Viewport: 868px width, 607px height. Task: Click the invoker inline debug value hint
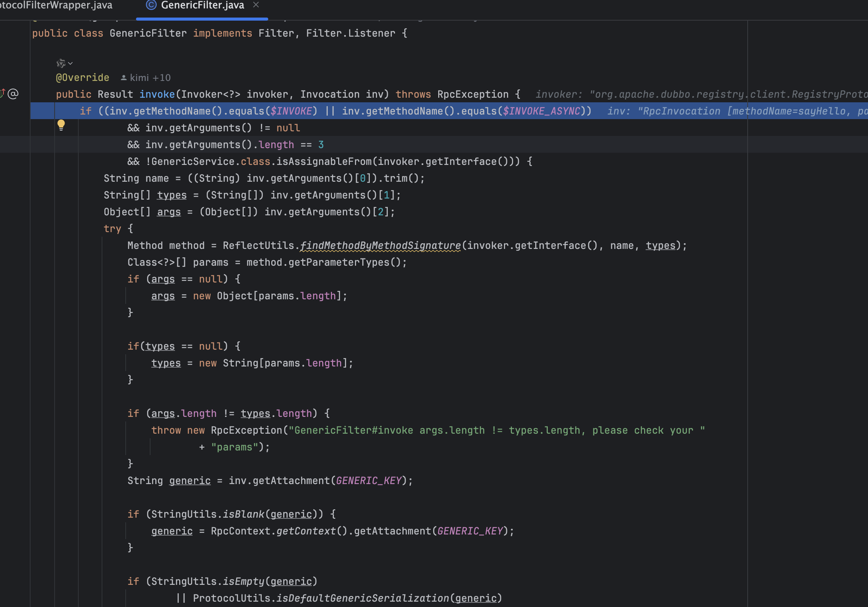coord(701,94)
